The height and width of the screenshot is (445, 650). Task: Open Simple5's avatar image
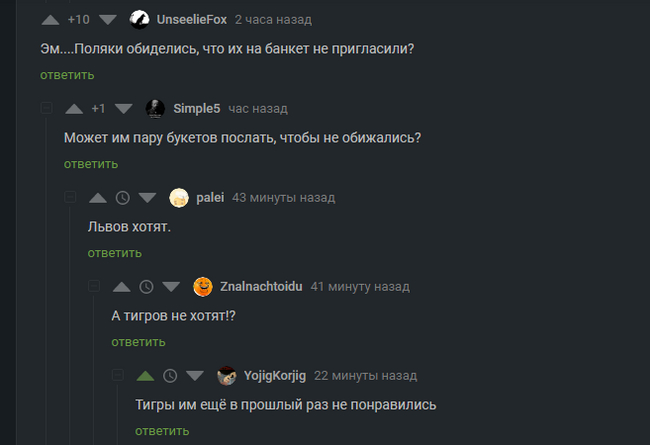click(x=155, y=108)
